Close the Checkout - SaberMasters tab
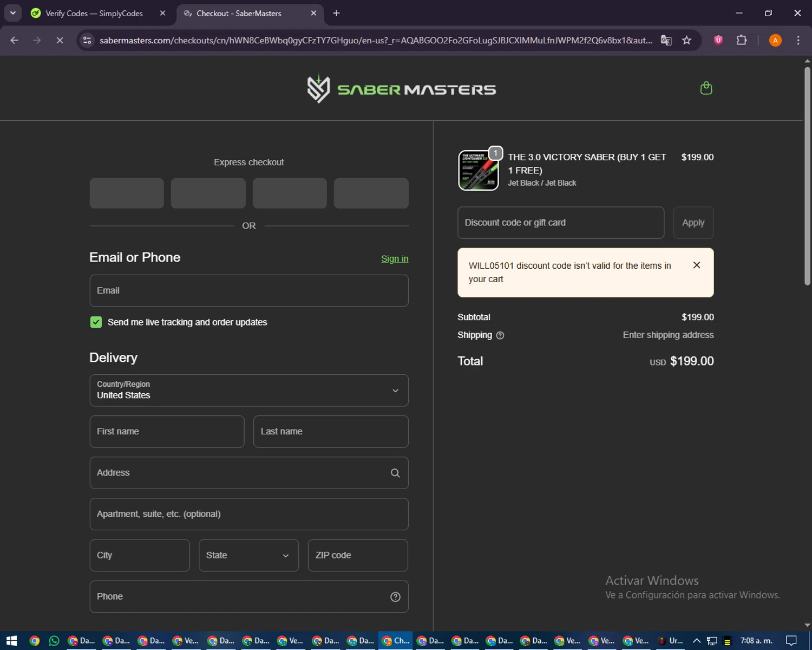This screenshot has width=812, height=650. [313, 13]
